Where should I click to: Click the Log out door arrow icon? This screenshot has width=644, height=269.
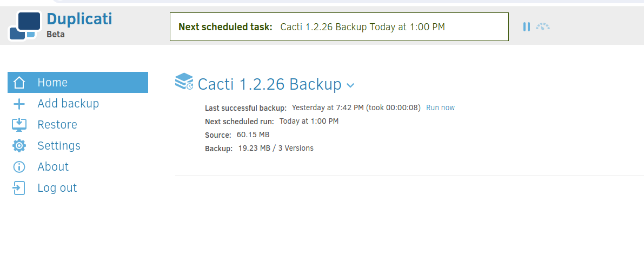pos(19,188)
